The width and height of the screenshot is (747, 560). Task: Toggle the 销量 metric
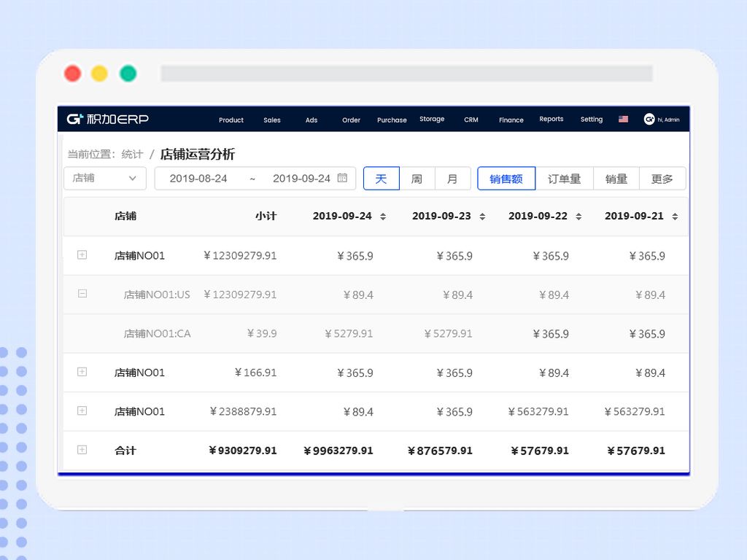click(616, 178)
